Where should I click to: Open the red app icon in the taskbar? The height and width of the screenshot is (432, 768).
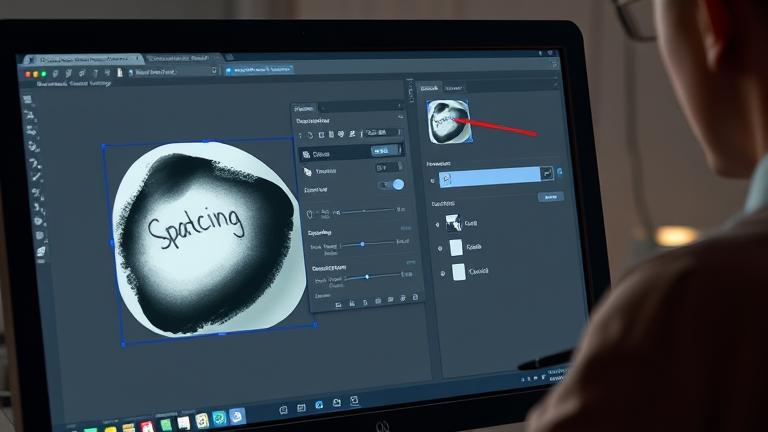click(147, 426)
